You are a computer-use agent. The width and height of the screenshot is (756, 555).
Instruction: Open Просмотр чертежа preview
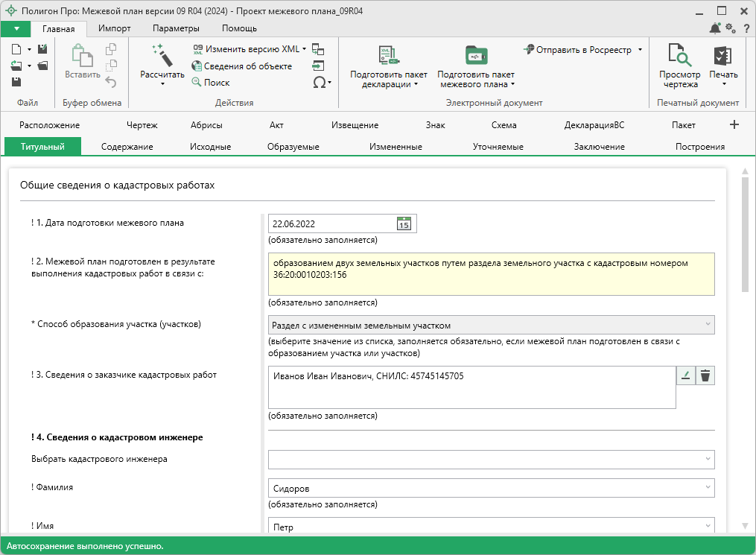(679, 56)
